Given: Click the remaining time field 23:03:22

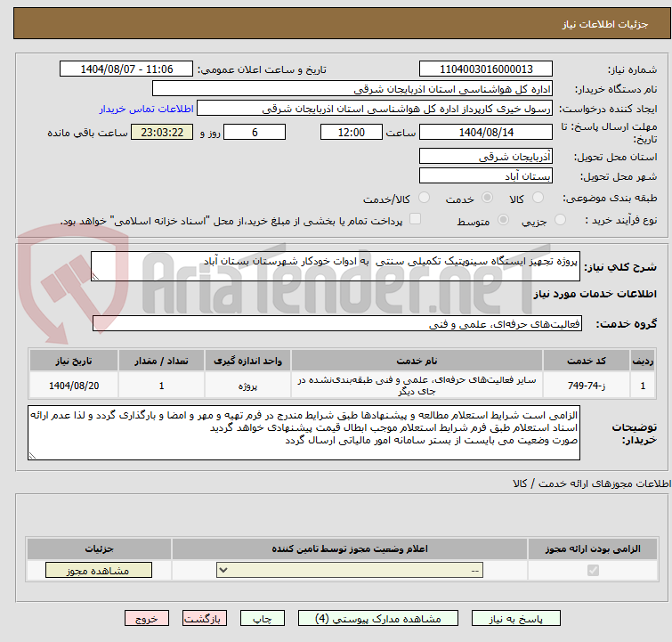Looking at the screenshot, I should 162,132.
